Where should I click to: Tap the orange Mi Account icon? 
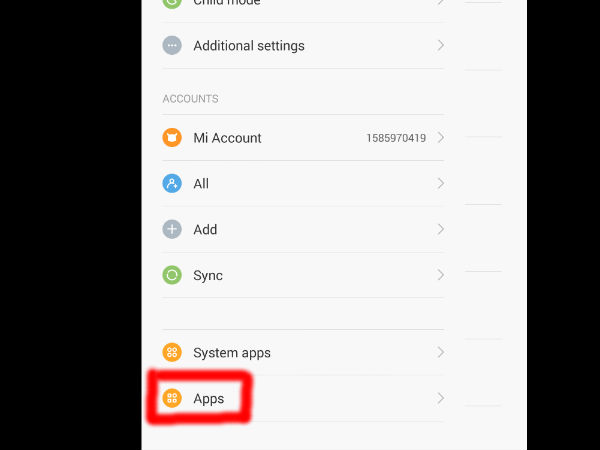point(172,137)
